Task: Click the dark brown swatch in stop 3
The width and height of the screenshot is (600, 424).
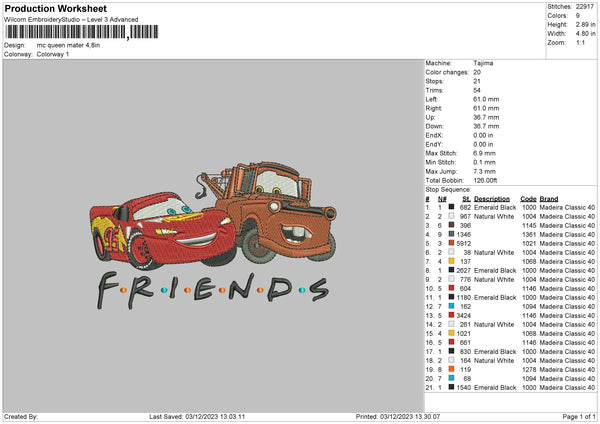Action: [x=452, y=225]
